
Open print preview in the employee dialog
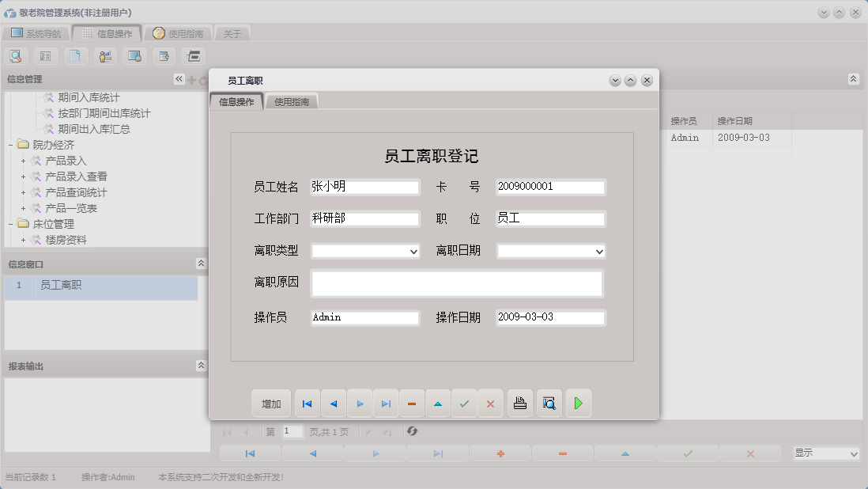coord(549,404)
